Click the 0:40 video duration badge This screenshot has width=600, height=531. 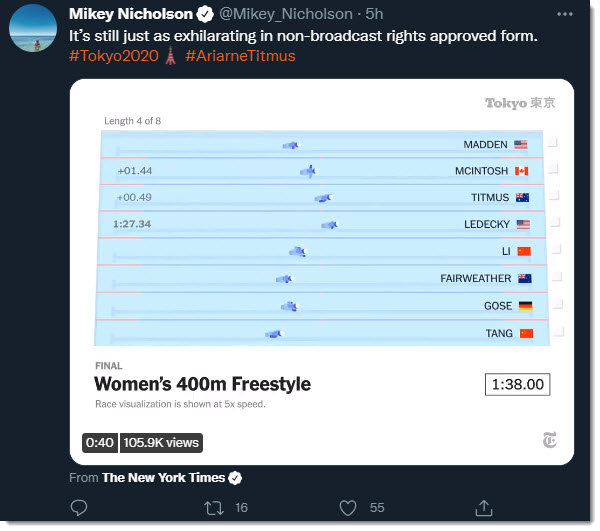click(100, 442)
